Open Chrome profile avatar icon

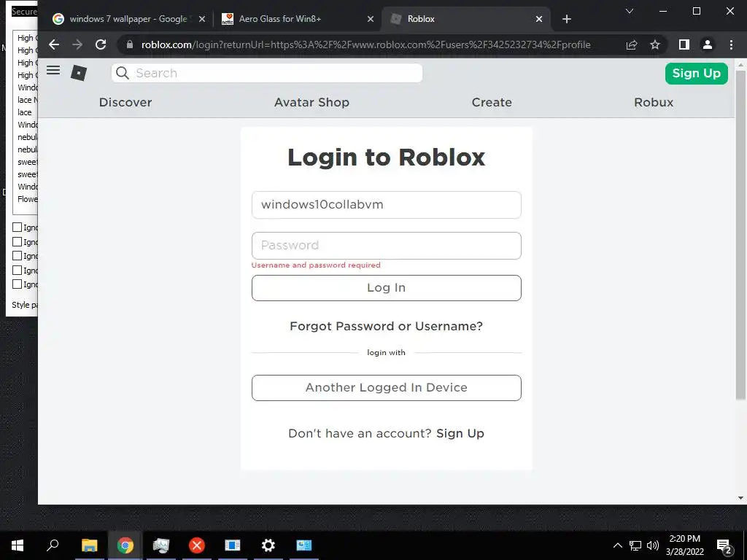click(708, 44)
